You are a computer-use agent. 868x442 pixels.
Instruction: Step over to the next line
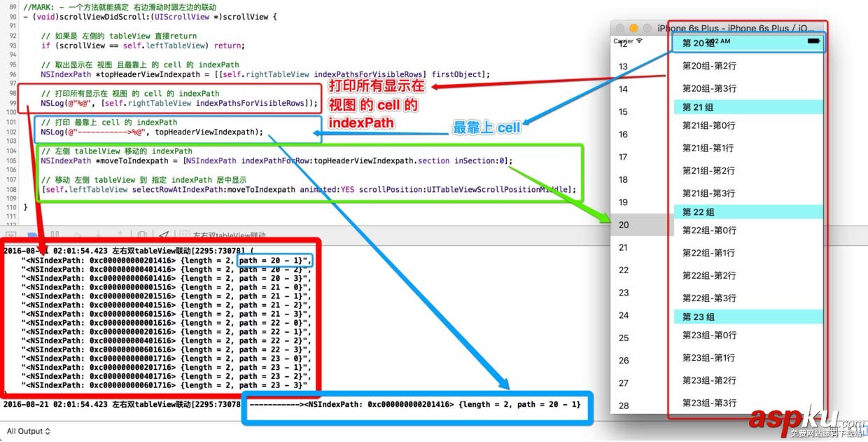point(78,233)
